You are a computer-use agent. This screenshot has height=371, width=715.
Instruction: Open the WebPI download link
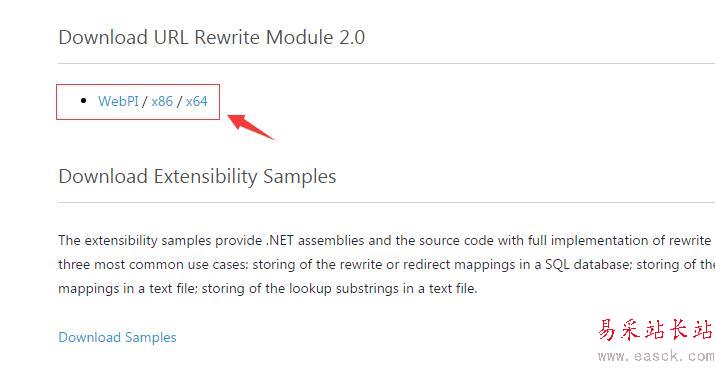(x=118, y=101)
